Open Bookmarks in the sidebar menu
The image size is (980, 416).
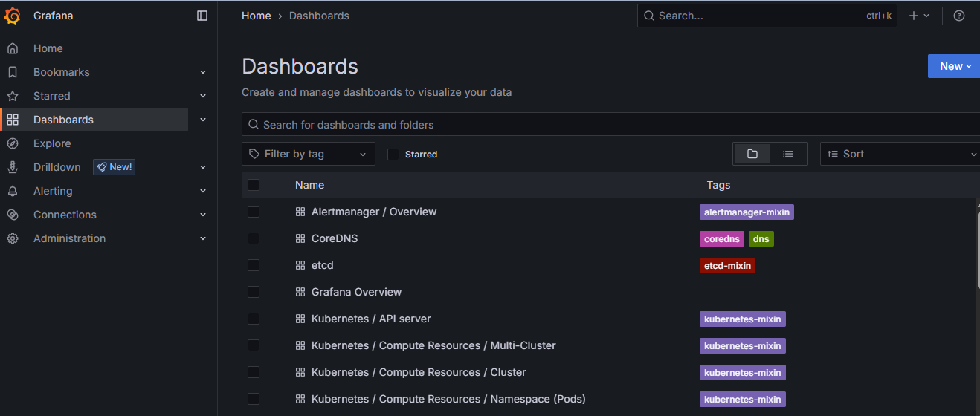click(62, 72)
